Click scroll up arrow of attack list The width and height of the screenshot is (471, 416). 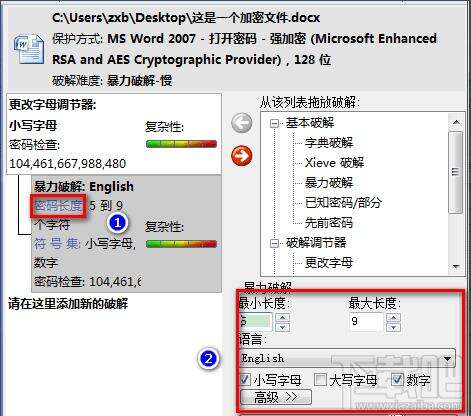click(456, 123)
